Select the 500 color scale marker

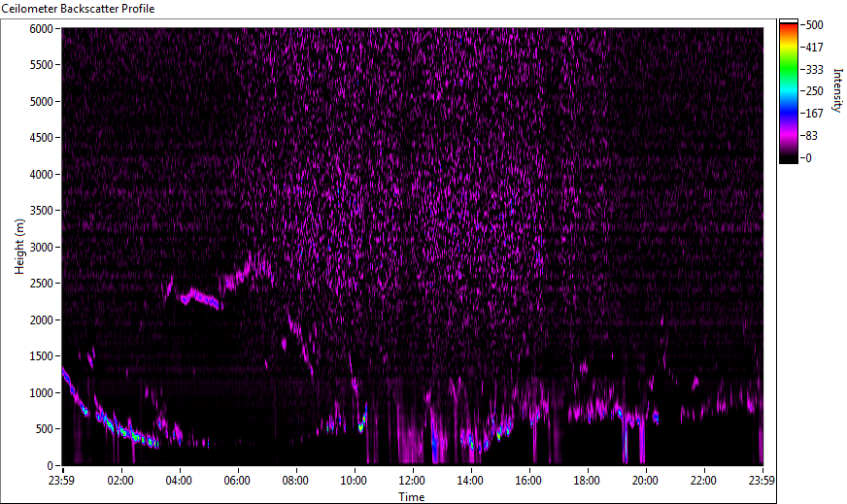814,25
